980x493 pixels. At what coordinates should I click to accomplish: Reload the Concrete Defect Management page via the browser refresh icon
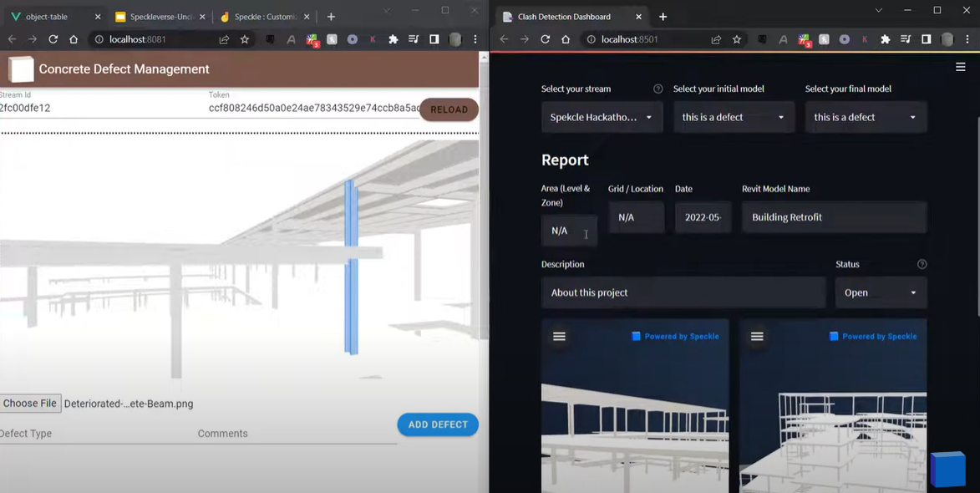[x=53, y=39]
